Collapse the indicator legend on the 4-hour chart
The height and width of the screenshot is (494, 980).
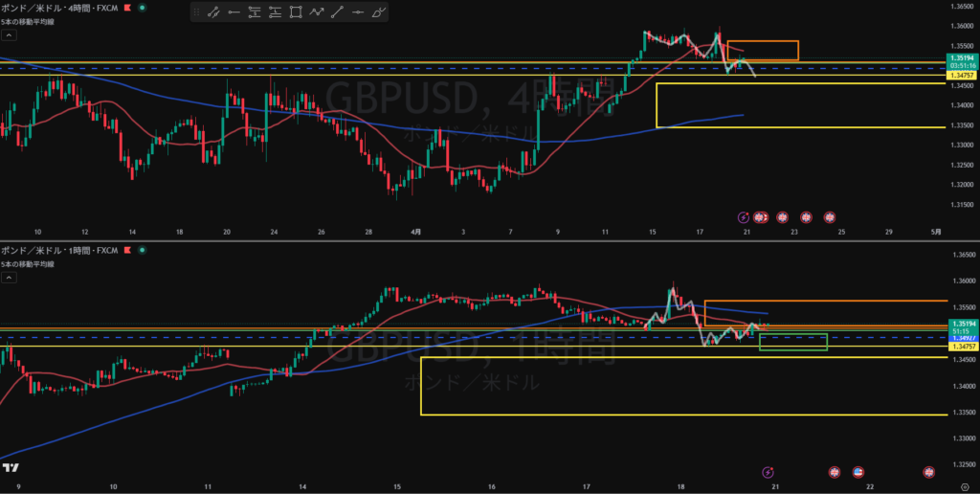pos(9,34)
